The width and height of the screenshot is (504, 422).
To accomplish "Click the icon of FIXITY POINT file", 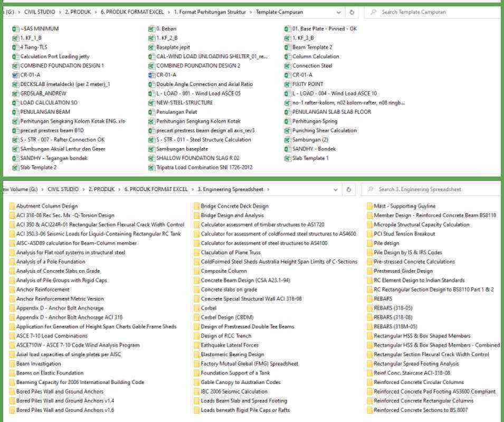I will [287, 84].
